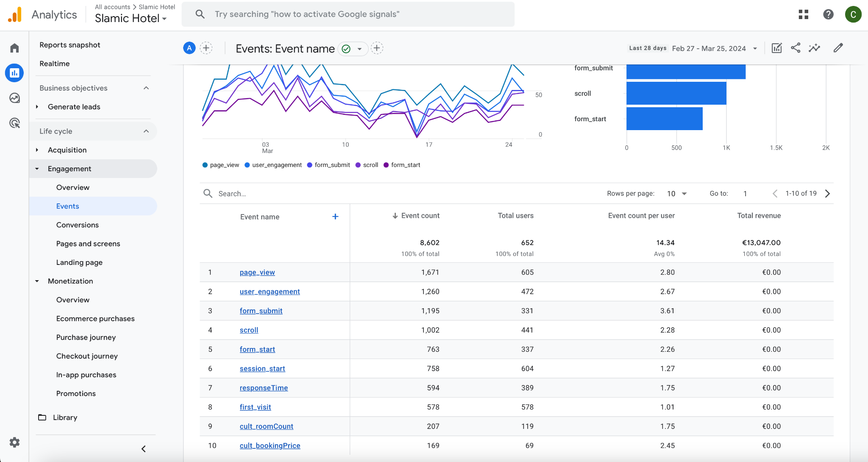Image resolution: width=868 pixels, height=462 pixels.
Task: Open the Rows per page dropdown
Action: coord(676,194)
